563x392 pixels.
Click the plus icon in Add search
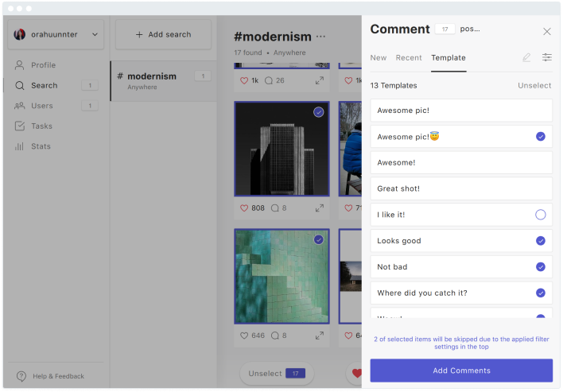click(x=139, y=34)
